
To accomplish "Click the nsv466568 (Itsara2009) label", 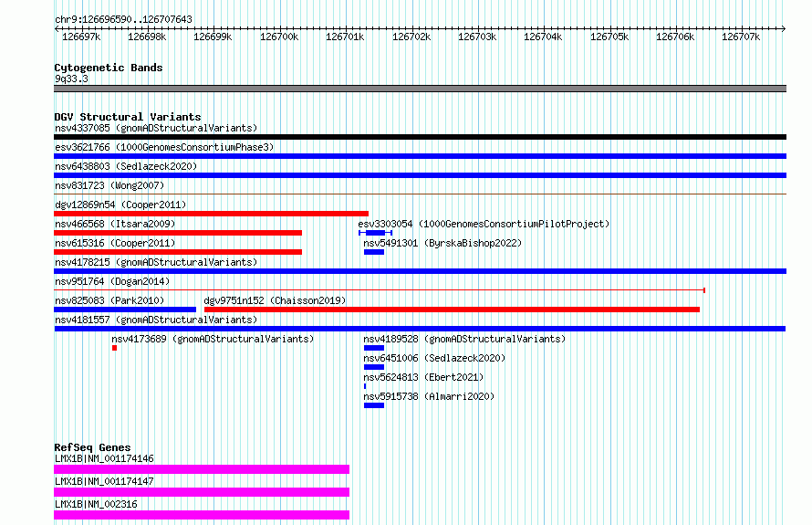I will point(115,224).
